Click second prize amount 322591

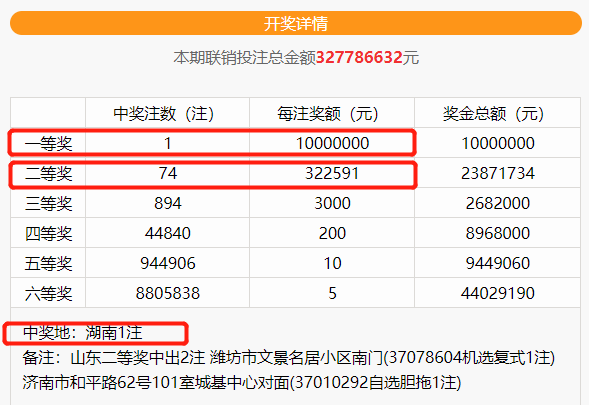[x=332, y=174]
